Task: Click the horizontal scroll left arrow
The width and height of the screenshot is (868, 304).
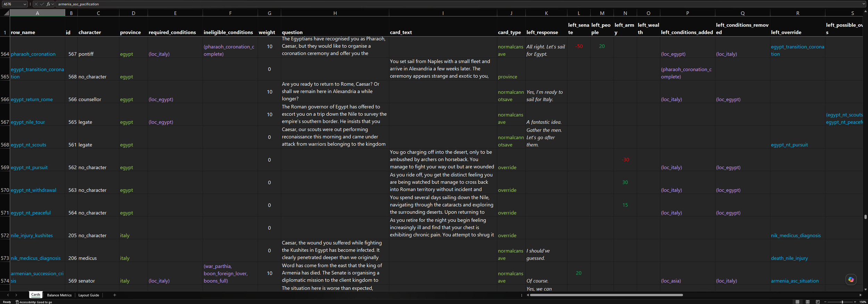Action: coord(528,295)
